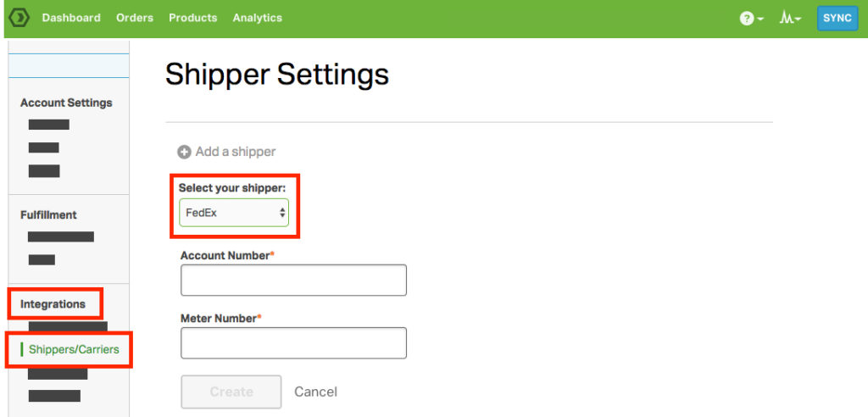Open the help question mark menu

[x=752, y=19]
